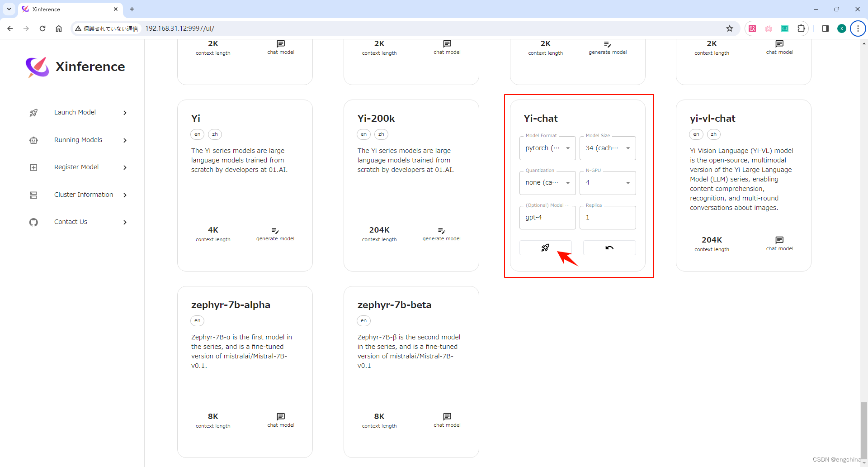Viewport: 868px width, 467px height.
Task: Launch the Yi-chat model with rocket button
Action: pos(546,248)
